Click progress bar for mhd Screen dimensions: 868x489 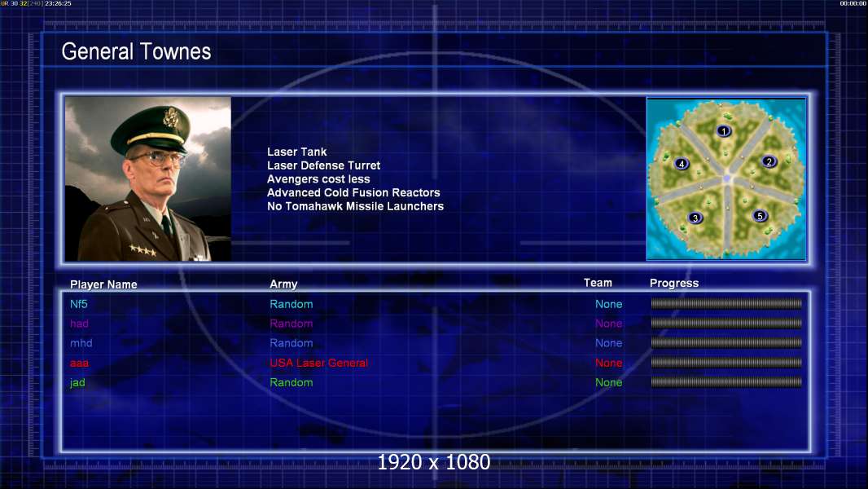click(x=726, y=343)
